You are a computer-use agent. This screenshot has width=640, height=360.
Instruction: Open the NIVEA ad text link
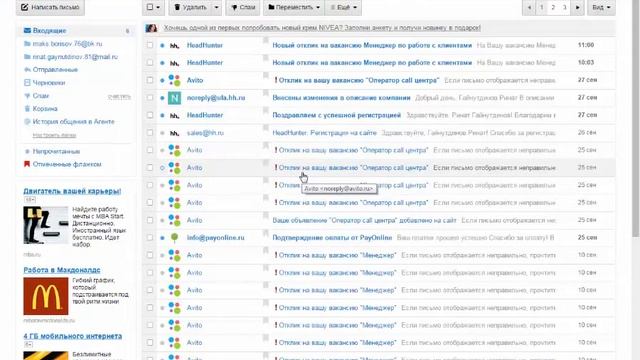pyautogui.click(x=322, y=28)
